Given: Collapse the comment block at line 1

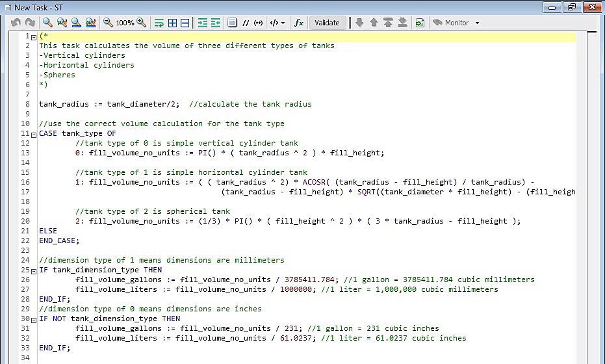Looking at the screenshot, I should (34, 38).
